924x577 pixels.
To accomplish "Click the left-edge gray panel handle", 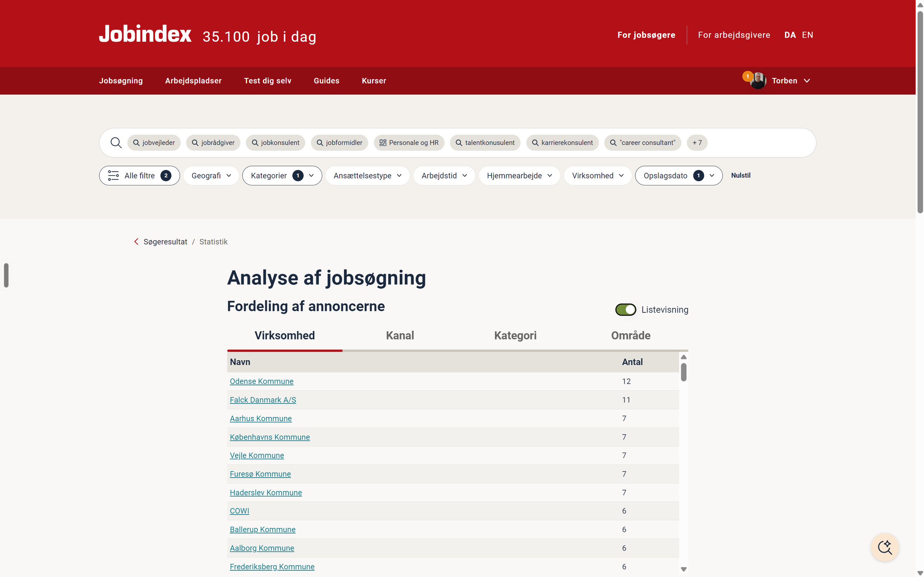I will tap(6, 275).
